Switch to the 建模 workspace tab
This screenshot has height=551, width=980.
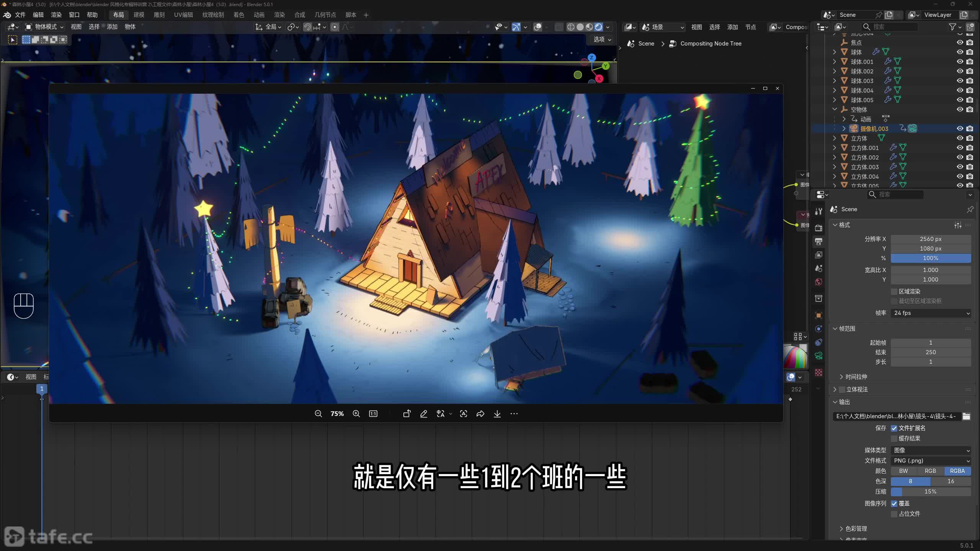point(139,15)
